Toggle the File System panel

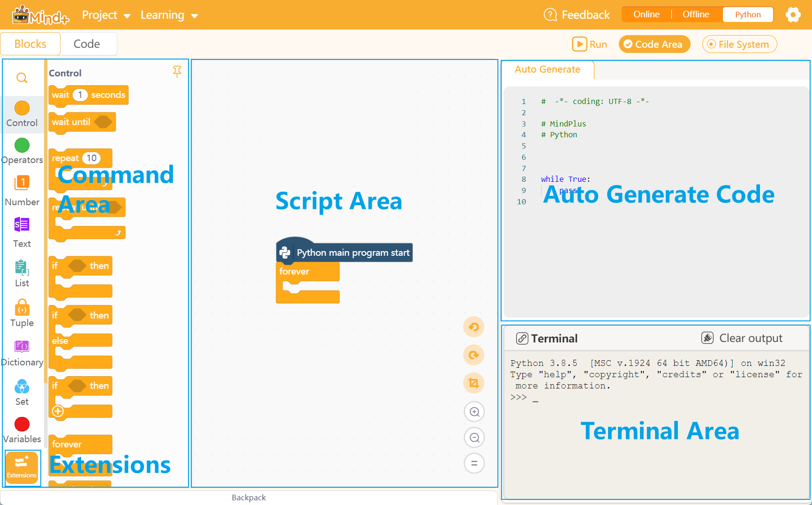click(739, 44)
